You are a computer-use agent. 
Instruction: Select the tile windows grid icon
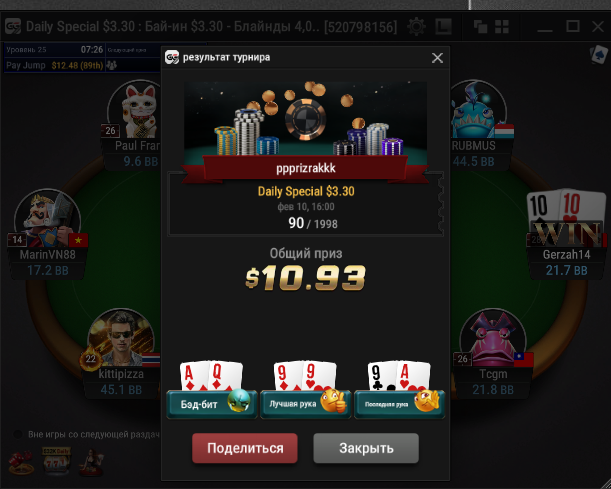click(x=502, y=27)
